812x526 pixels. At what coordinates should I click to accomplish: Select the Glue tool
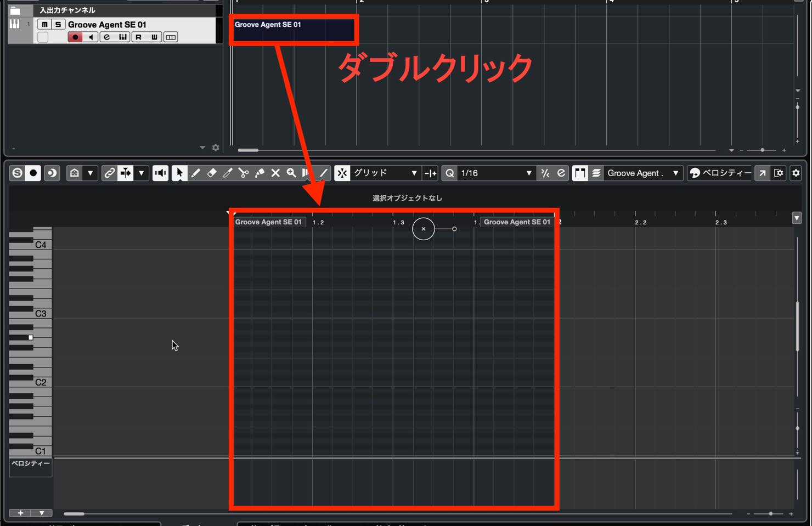tap(260, 173)
